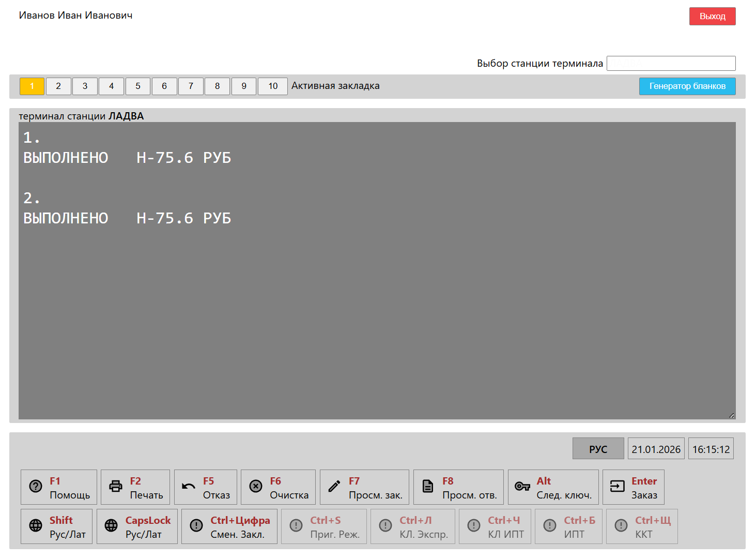Screen dimensions: 756x559
Task: Switch to tab 10
Action: point(273,86)
